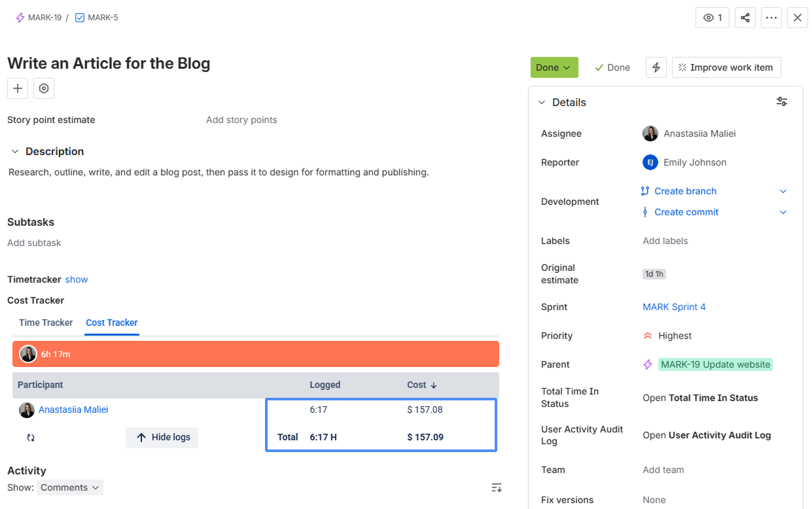Image resolution: width=812 pixels, height=509 pixels.
Task: Collapse the Details section
Action: pyautogui.click(x=541, y=102)
